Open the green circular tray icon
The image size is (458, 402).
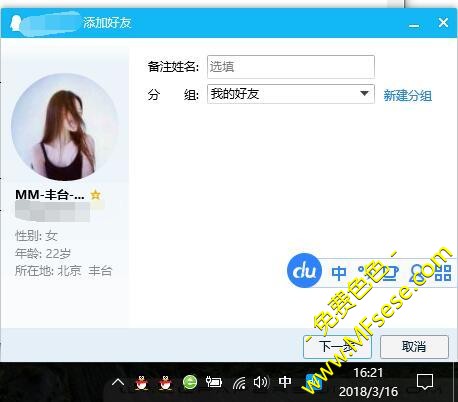(190, 382)
